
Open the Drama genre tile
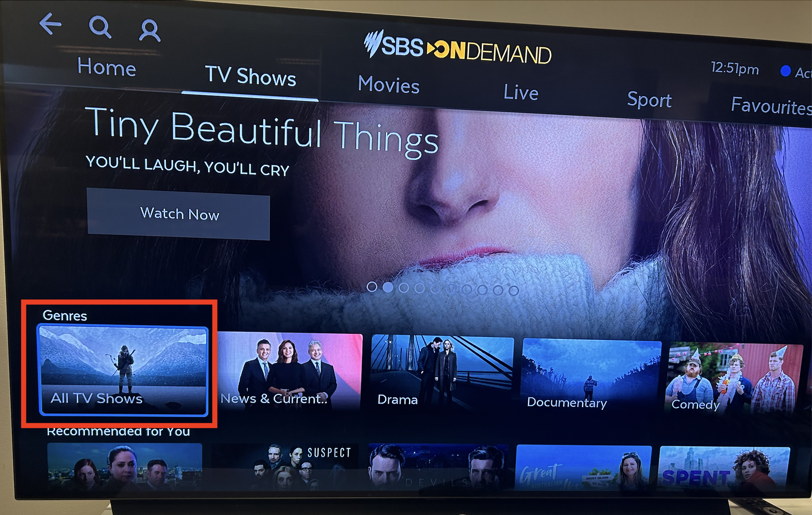coord(442,374)
